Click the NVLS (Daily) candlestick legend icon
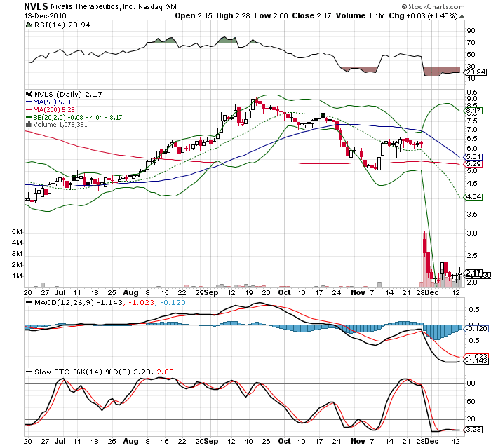 pos(28,93)
